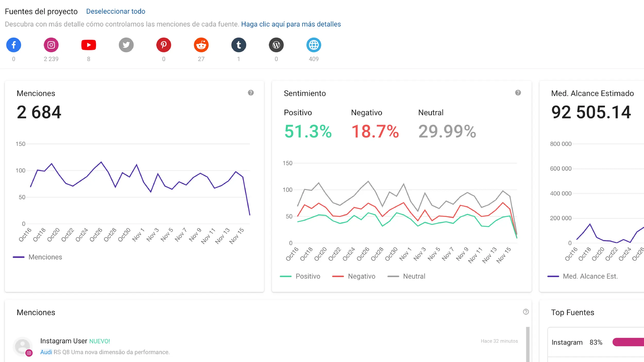This screenshot has width=644, height=362.
Task: Click the Pinterest source icon
Action: pos(164,45)
